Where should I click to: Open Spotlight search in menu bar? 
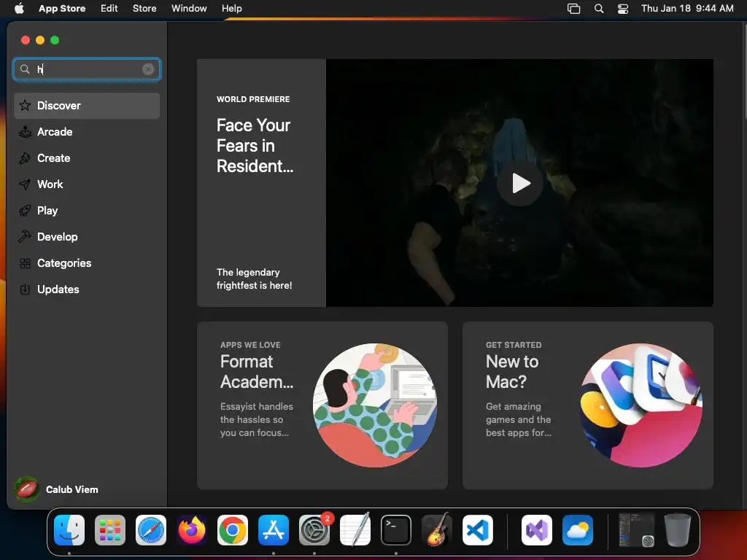[x=599, y=9]
